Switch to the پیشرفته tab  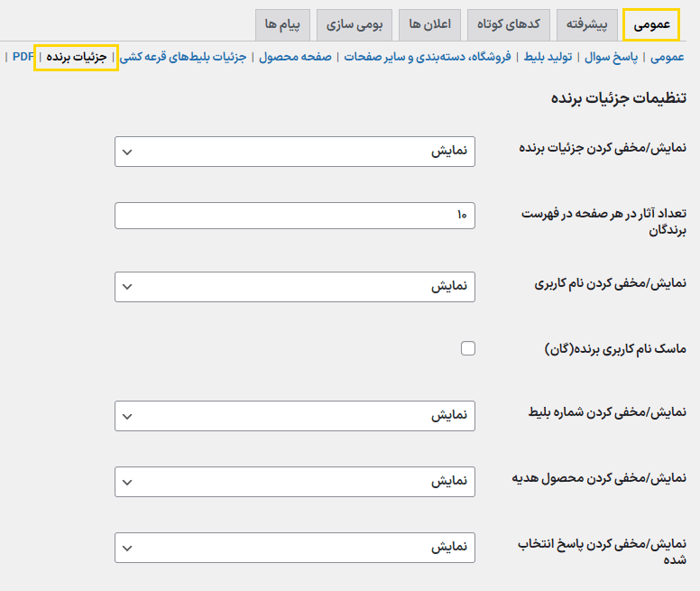(x=585, y=24)
